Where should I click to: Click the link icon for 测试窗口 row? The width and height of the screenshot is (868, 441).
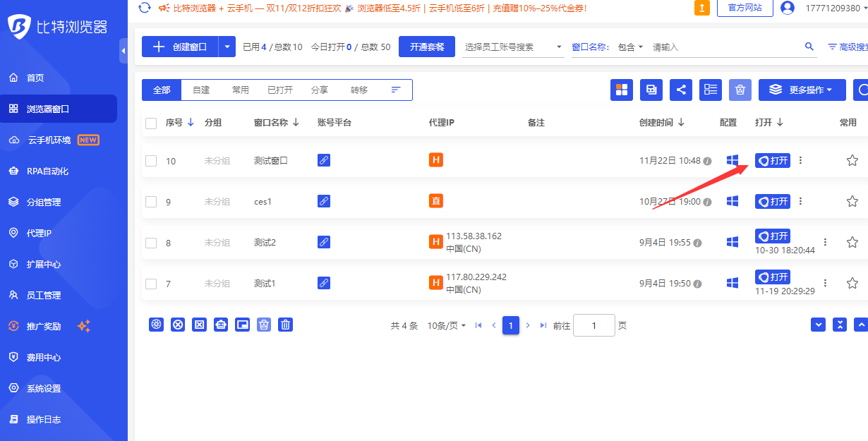(324, 160)
